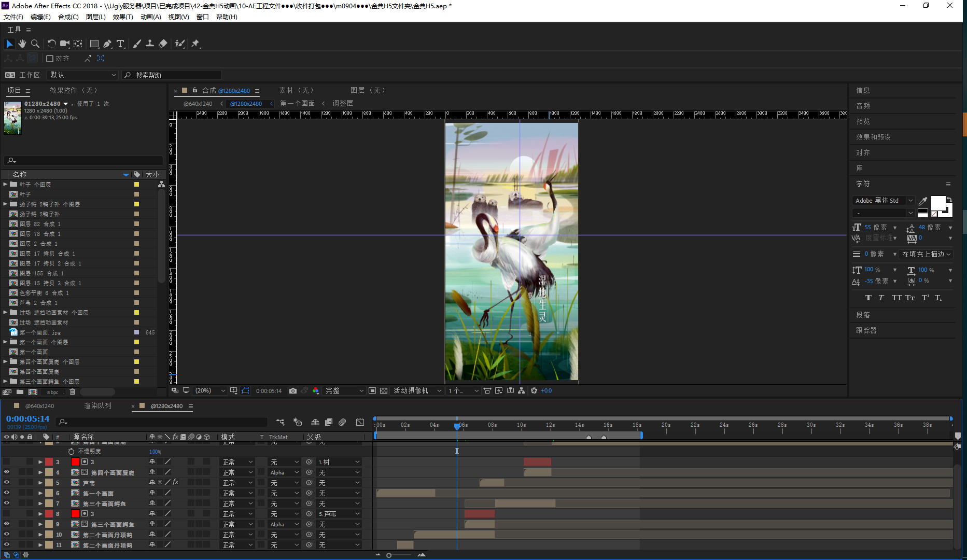
Task: Open the 合成(C) menu
Action: [x=68, y=17]
